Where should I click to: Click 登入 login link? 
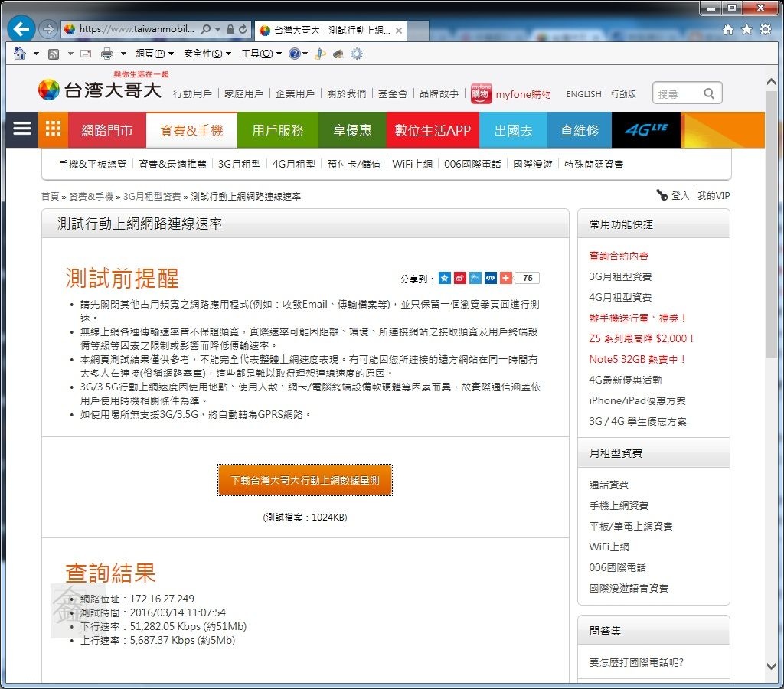click(680, 195)
